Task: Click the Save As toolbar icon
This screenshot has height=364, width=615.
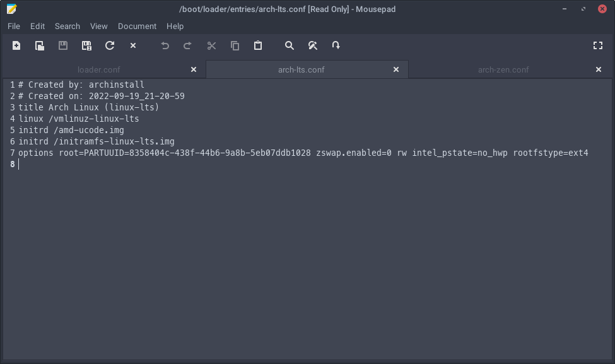Action: pos(86,45)
